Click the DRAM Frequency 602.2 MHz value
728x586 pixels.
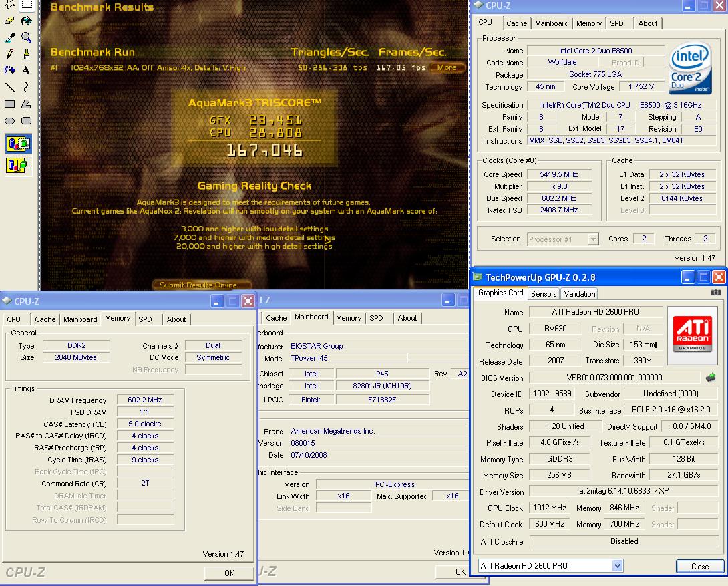coord(145,400)
